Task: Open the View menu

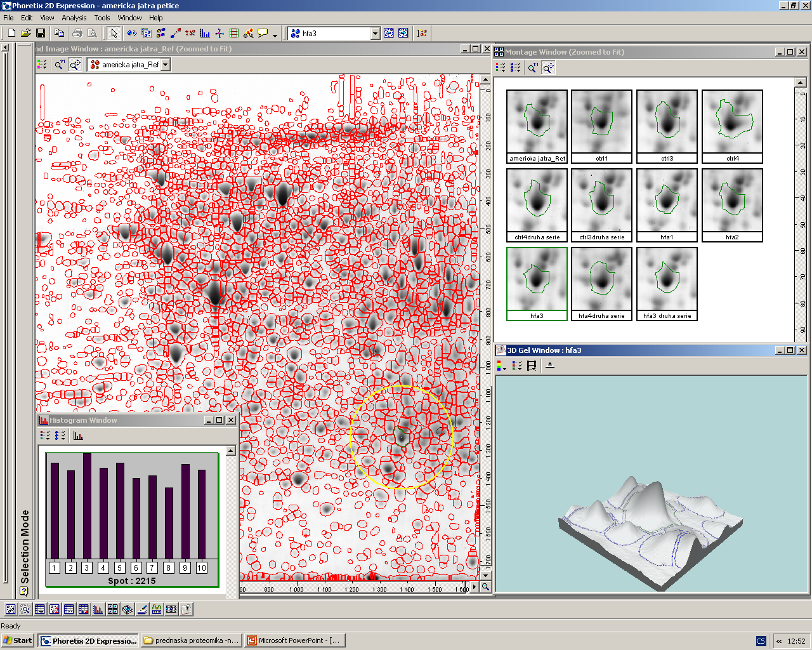Action: pyautogui.click(x=47, y=18)
